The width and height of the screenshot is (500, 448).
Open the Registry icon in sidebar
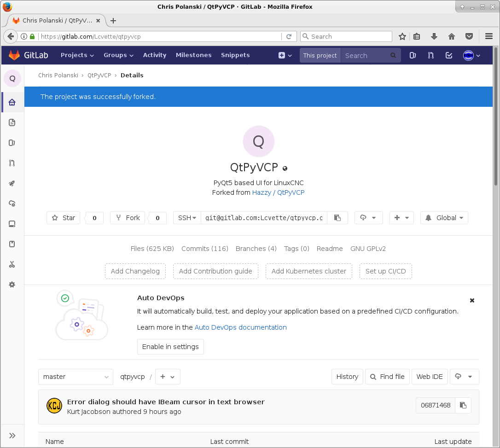pos(12,224)
